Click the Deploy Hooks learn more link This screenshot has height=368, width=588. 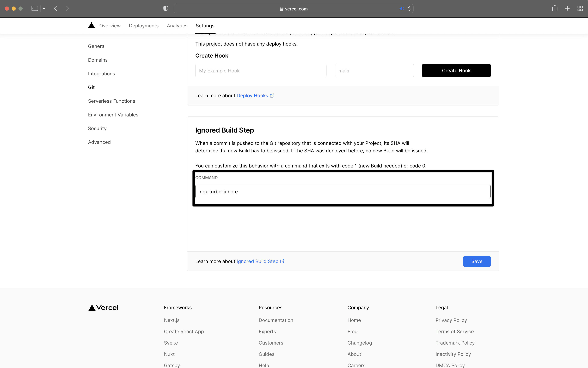click(253, 95)
